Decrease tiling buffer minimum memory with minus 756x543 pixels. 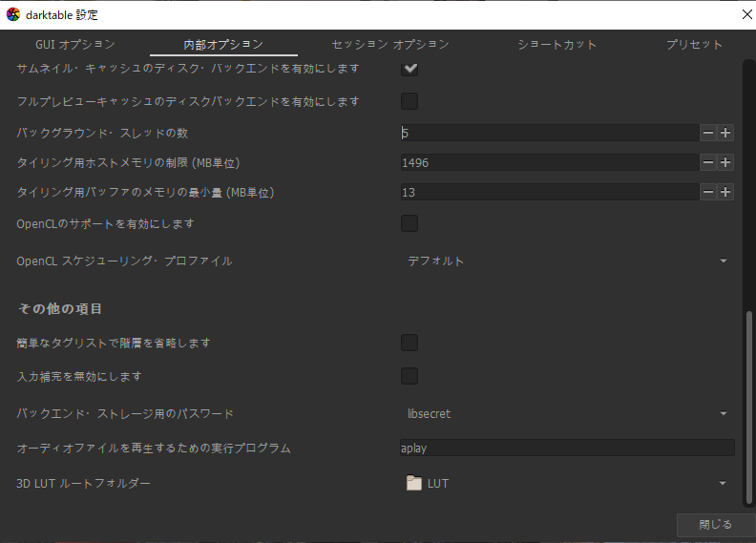coord(707,192)
